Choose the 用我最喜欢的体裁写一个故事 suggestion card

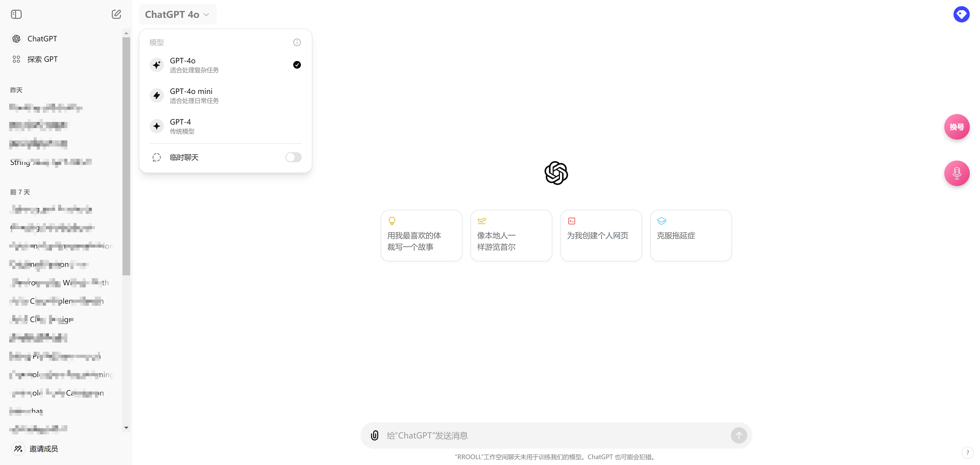point(422,236)
